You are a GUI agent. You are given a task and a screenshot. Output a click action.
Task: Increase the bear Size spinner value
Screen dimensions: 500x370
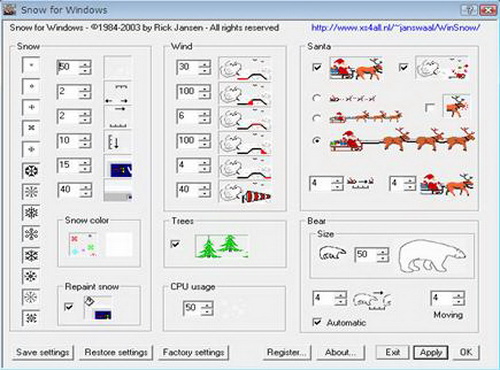tap(383, 251)
